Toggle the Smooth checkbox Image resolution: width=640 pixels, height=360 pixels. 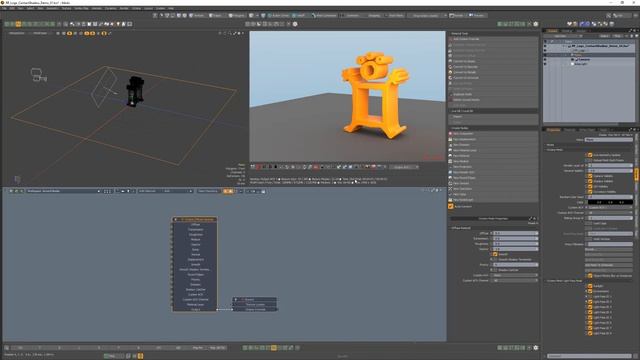(x=495, y=254)
